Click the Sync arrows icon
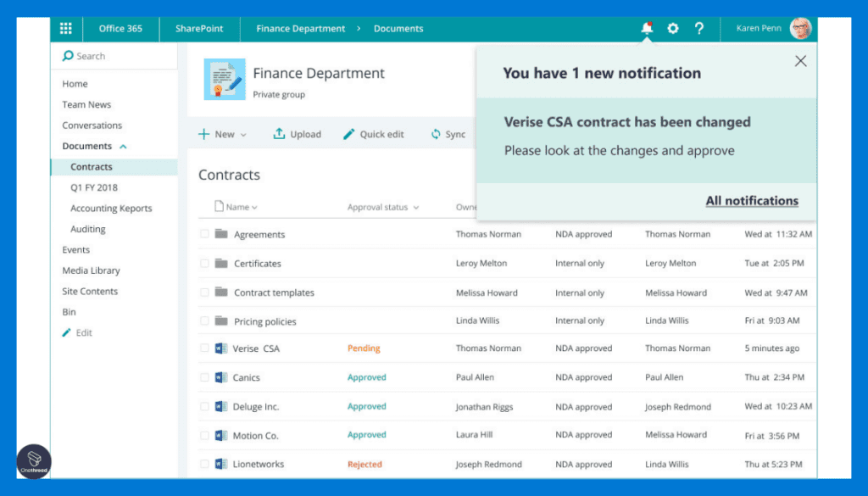This screenshot has width=868, height=496. click(x=437, y=134)
